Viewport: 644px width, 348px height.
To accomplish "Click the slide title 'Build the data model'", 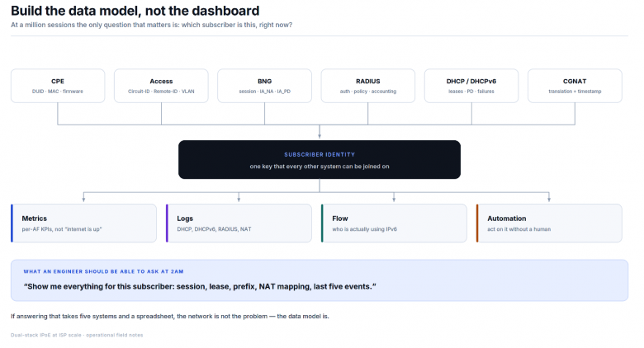I will [x=135, y=11].
